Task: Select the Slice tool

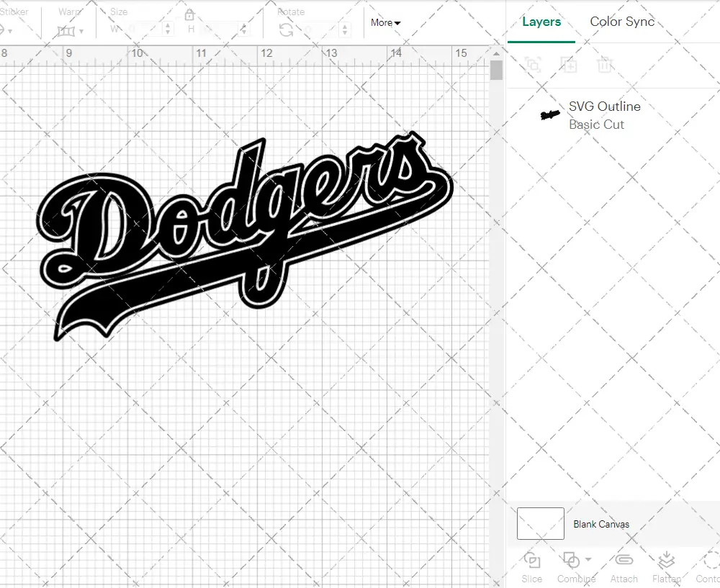Action: (531, 568)
